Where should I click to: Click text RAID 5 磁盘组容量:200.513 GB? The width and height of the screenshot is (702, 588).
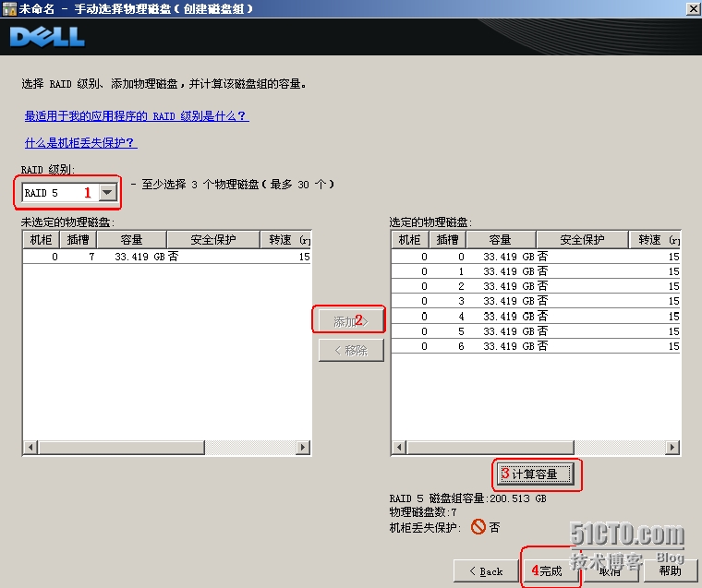tap(468, 498)
